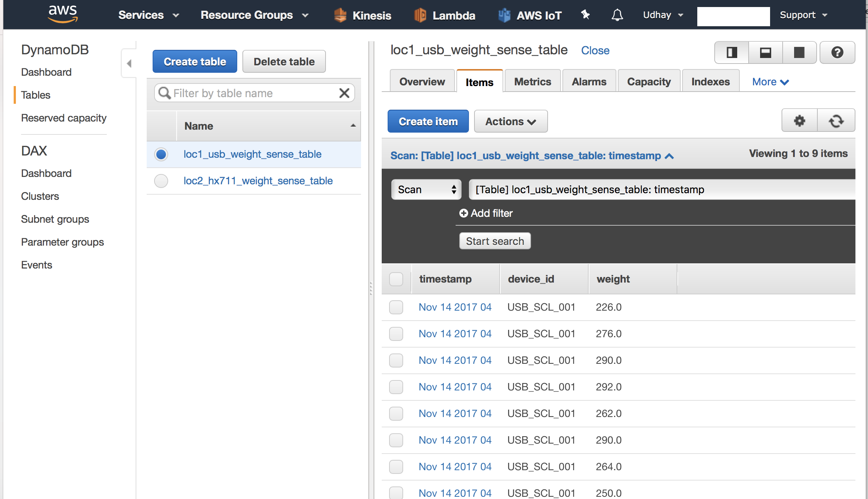Screen dimensions: 868x499
Task: Switch to full panel layout icon
Action: [x=799, y=52]
